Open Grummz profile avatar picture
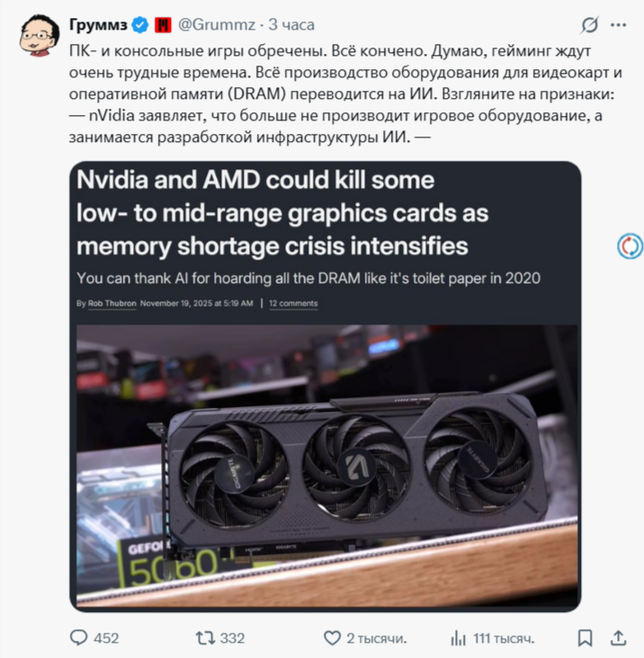This screenshot has height=658, width=644. pos(40,35)
